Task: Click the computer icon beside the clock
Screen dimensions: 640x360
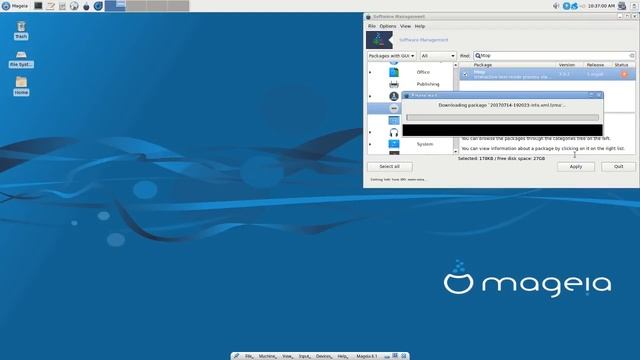Action: coord(622,6)
